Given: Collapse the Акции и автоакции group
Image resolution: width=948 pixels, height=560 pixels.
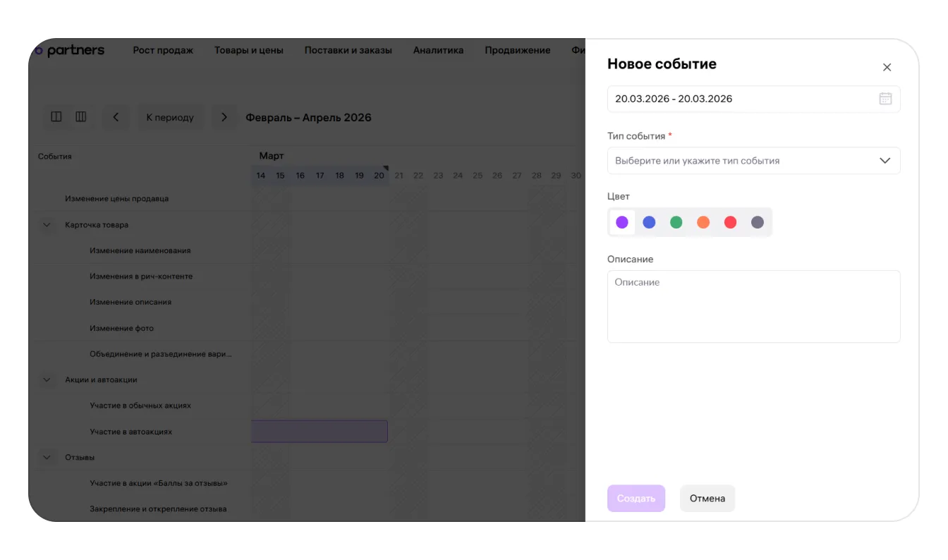Looking at the screenshot, I should (x=47, y=380).
